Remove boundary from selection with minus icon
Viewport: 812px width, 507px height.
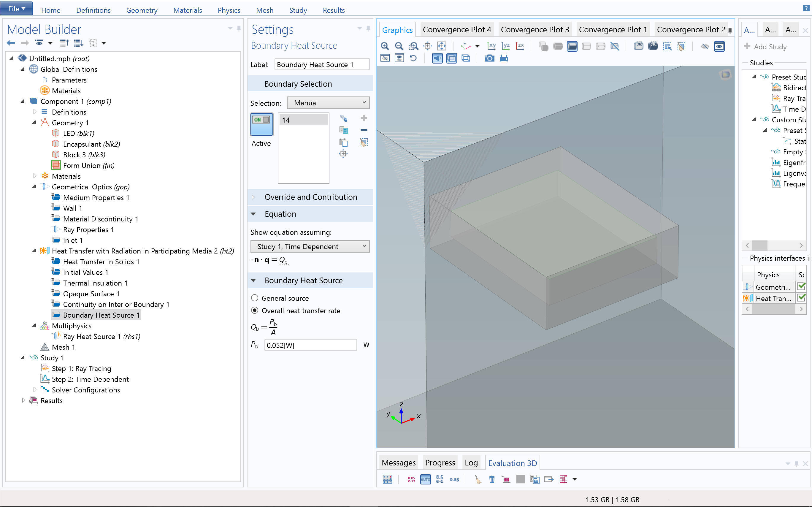click(x=364, y=130)
